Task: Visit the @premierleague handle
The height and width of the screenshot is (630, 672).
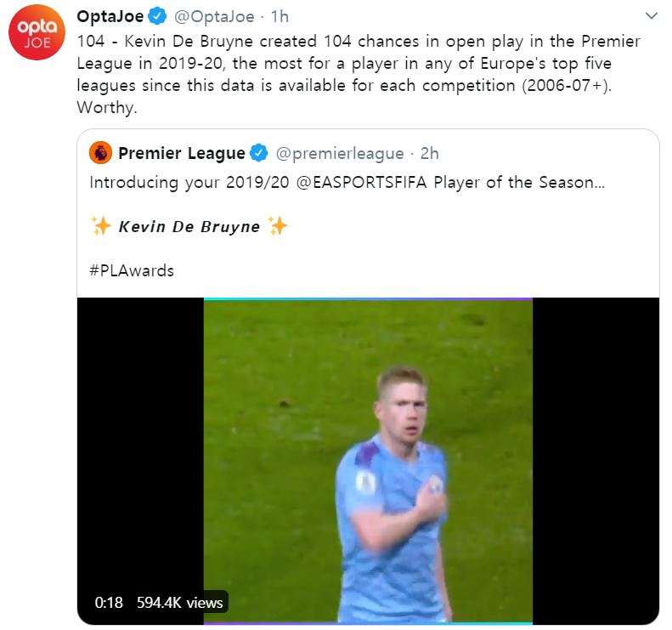Action: (340, 153)
